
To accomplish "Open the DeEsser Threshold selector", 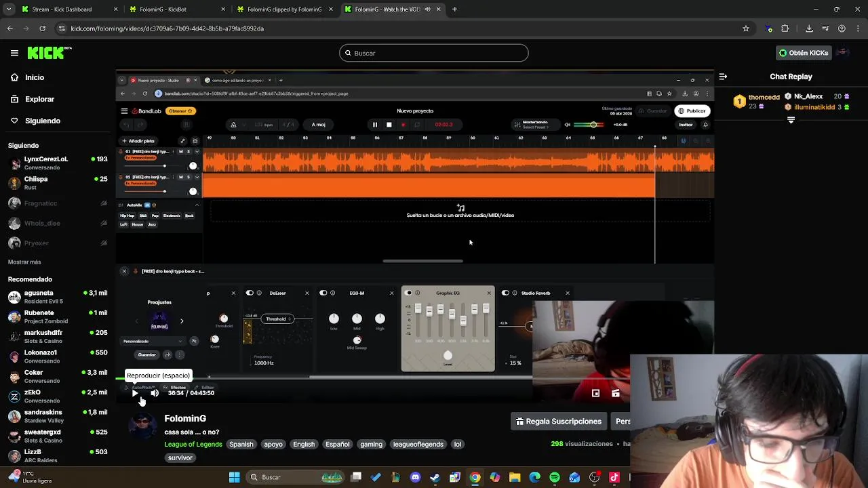I will [x=279, y=319].
